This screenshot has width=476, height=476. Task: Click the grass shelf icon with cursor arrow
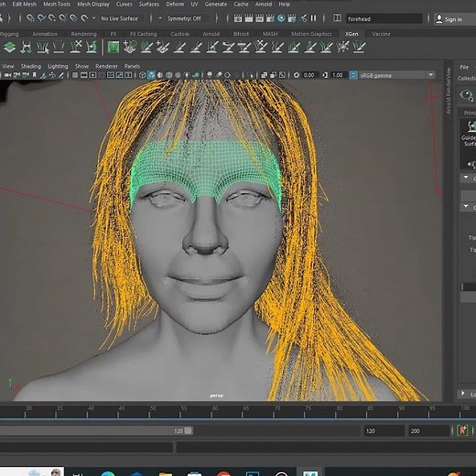point(43,47)
